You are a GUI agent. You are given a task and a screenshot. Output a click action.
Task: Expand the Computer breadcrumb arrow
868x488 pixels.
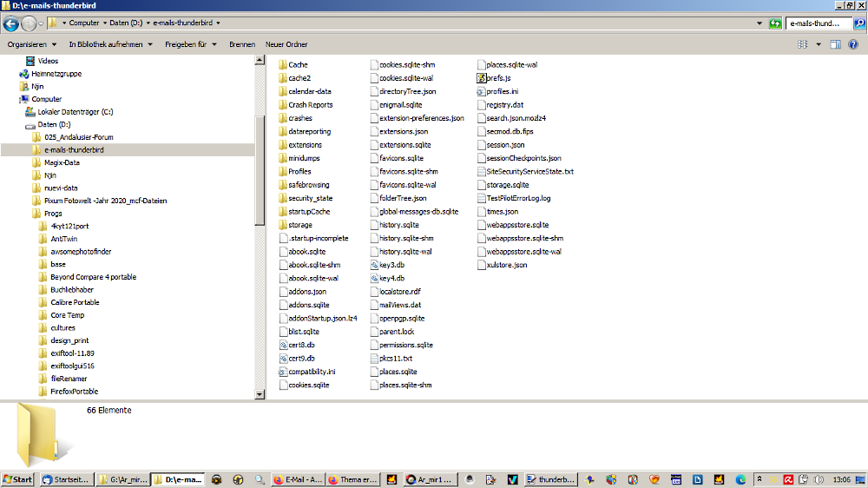pyautogui.click(x=105, y=23)
